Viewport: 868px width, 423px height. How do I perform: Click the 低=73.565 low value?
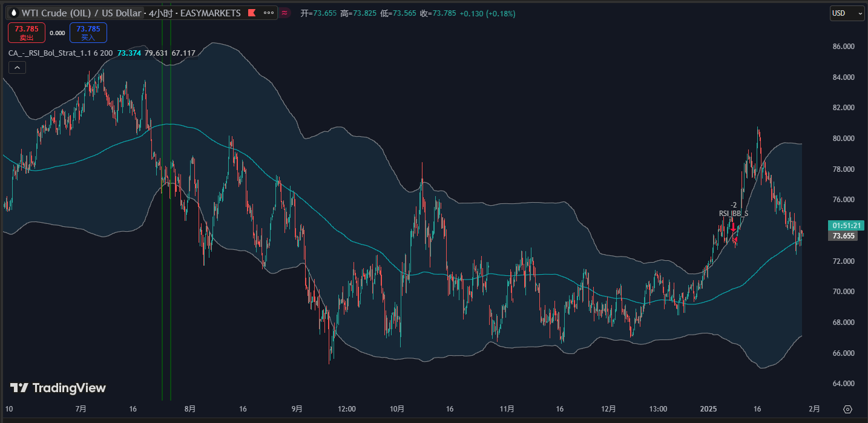point(398,13)
